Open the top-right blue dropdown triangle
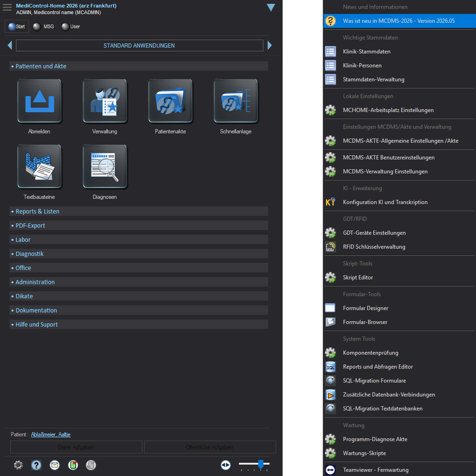Viewport: 476px width, 476px height. coord(271,7)
